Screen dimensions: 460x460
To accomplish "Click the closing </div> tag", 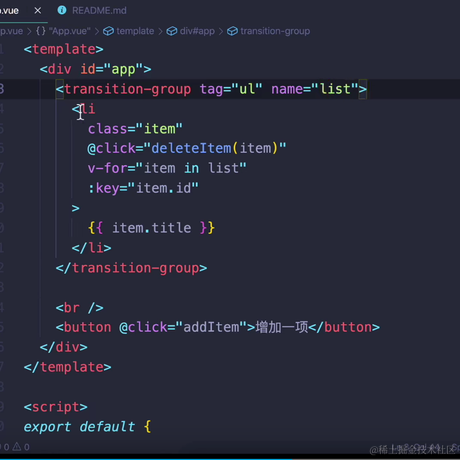I will click(64, 347).
